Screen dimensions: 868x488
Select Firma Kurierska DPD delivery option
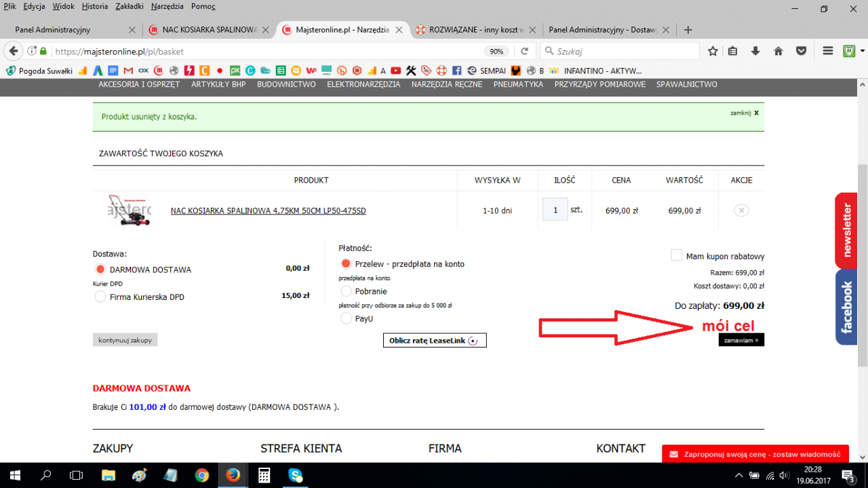(x=100, y=297)
